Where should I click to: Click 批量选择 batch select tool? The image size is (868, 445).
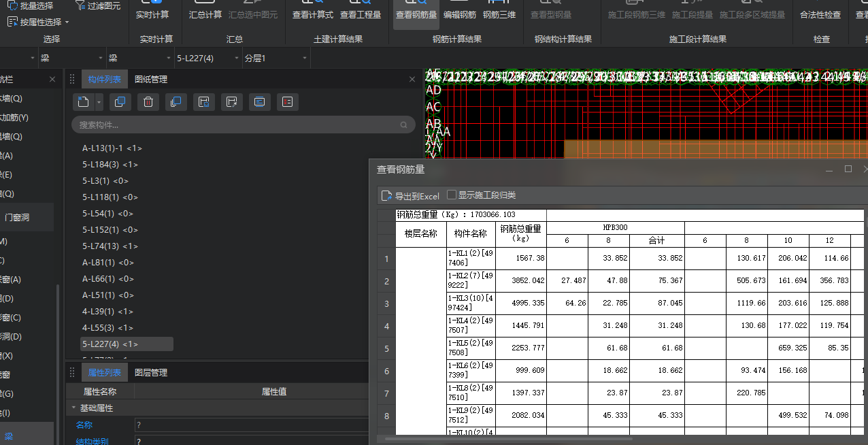click(30, 5)
